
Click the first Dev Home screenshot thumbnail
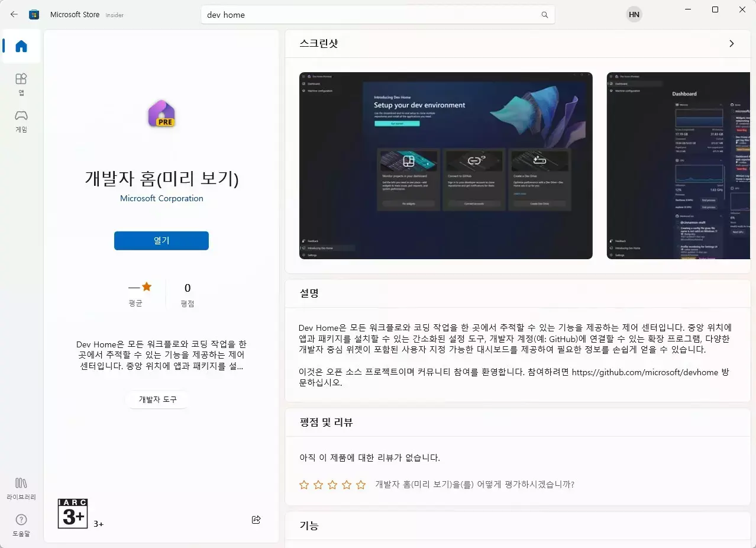pyautogui.click(x=445, y=166)
